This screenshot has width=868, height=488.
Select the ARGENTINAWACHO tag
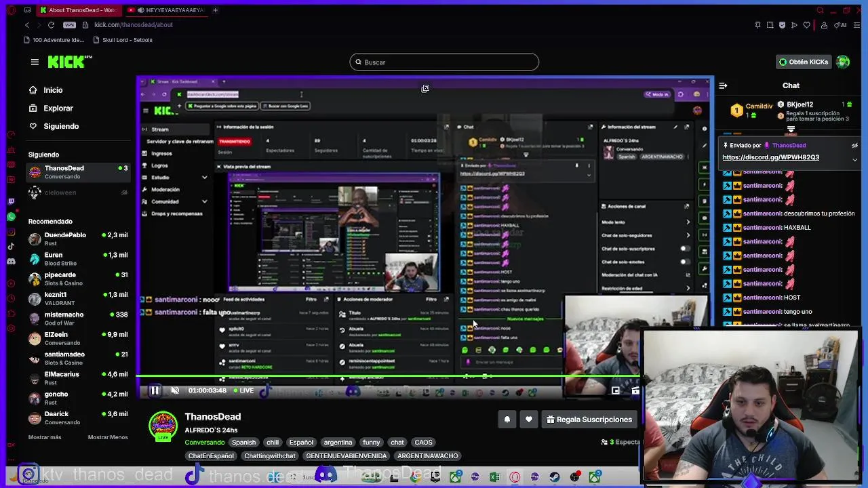(428, 456)
